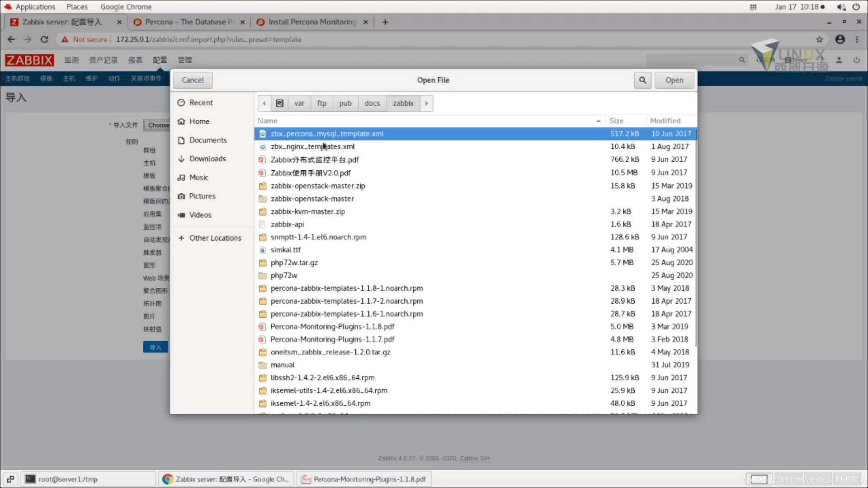
Task: Select libssh2-1.4.2-2.el6.x86_64.rpm file
Action: coord(475,378)
